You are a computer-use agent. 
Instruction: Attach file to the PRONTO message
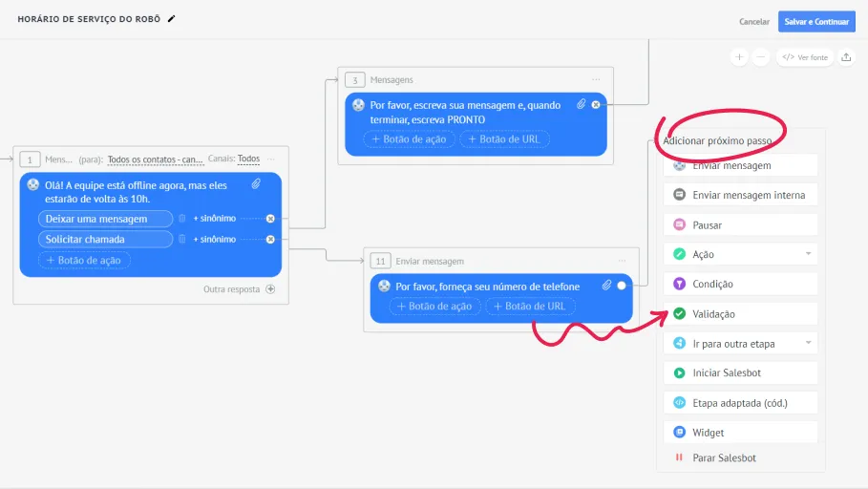pos(581,104)
